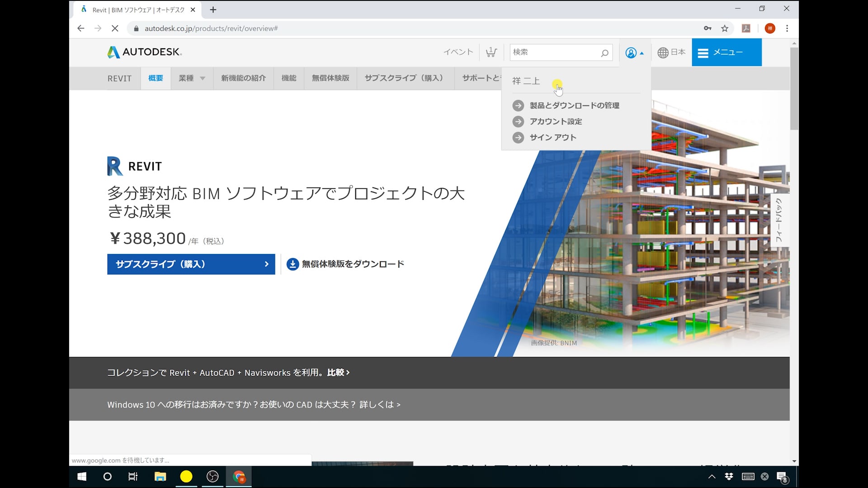Click サブスクライブ（購入） blue button

pyautogui.click(x=191, y=264)
